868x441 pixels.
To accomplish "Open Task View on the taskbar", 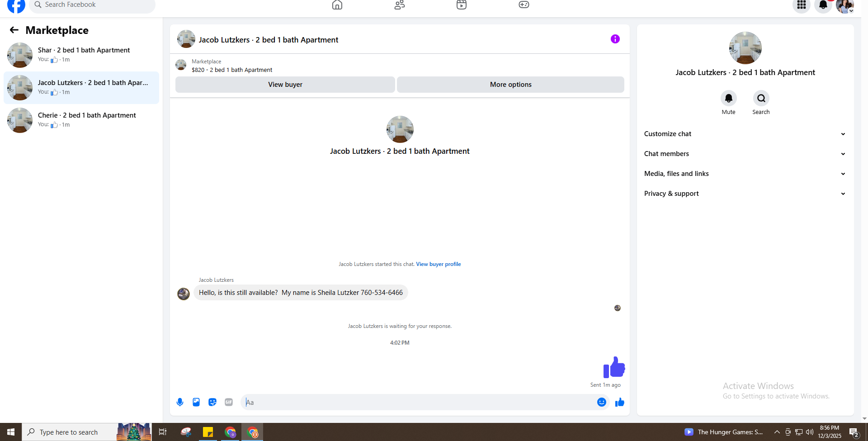I will click(x=163, y=432).
